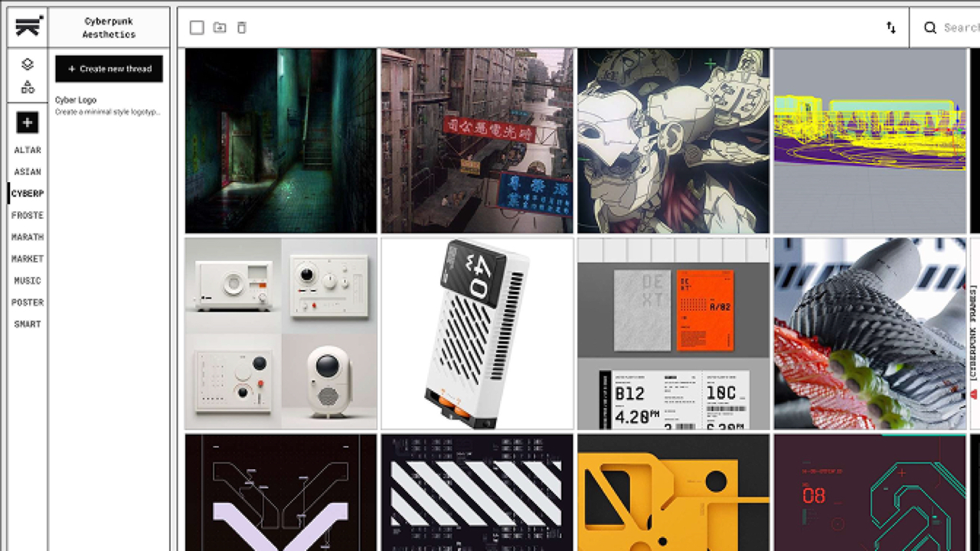
Task: Select the ALTAR collection in sidebar
Action: click(28, 150)
